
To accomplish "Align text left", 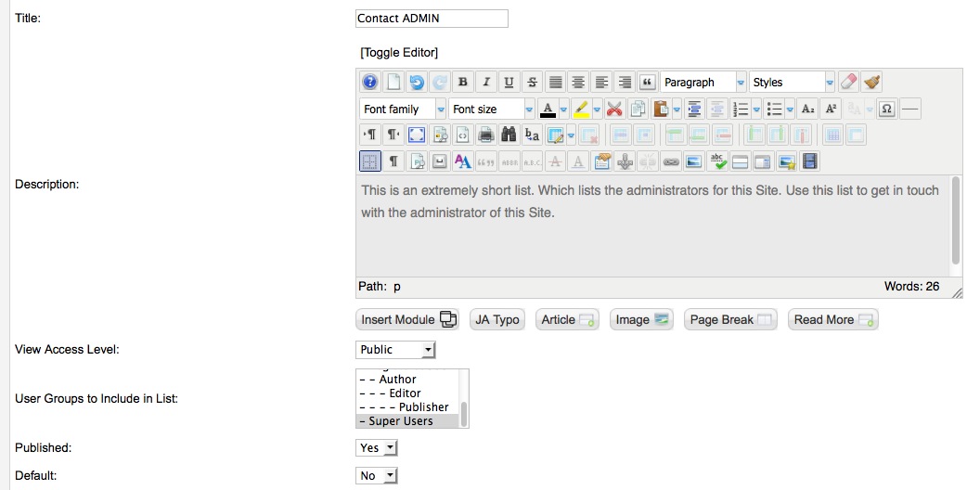I will 601,82.
